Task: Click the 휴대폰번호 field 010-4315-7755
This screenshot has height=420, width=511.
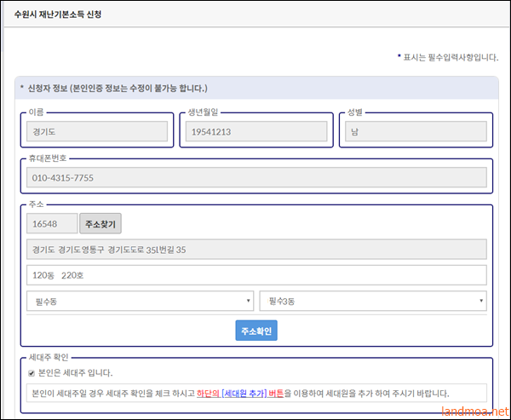Action: [x=256, y=177]
